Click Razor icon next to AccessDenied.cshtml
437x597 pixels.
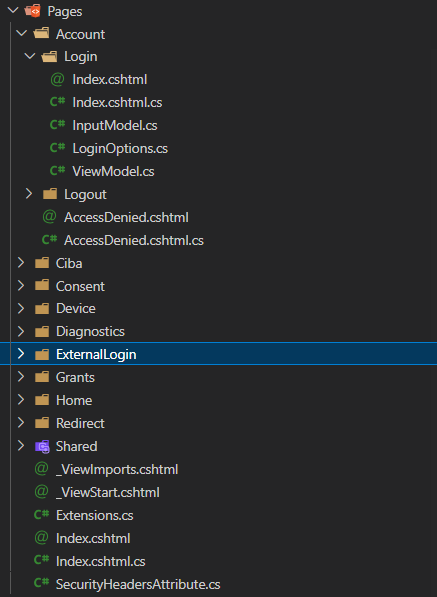[x=49, y=217]
